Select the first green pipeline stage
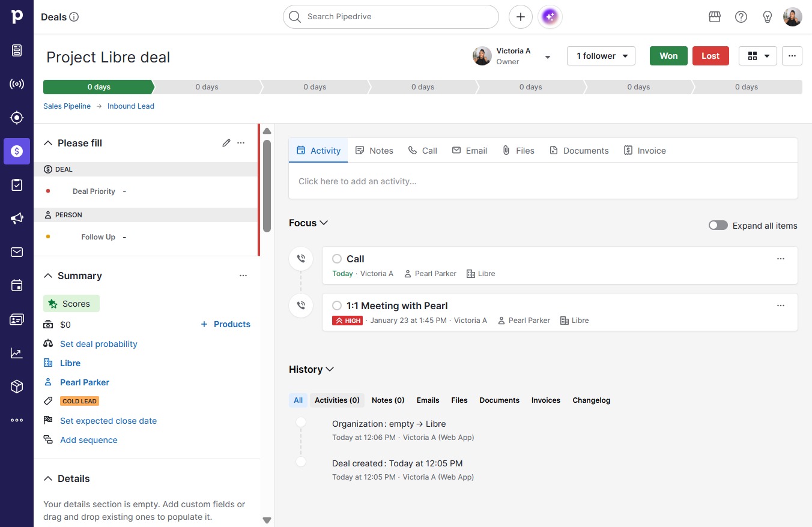 [98, 87]
